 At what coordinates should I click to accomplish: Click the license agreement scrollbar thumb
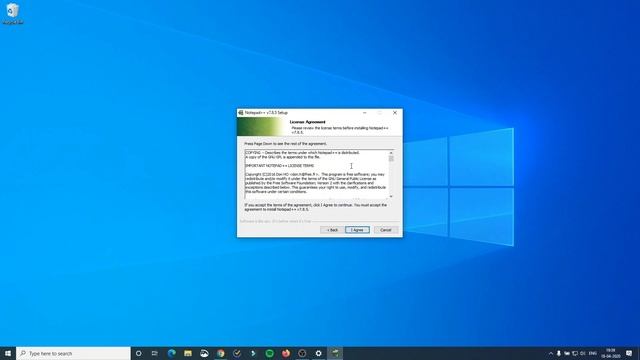coord(391,158)
